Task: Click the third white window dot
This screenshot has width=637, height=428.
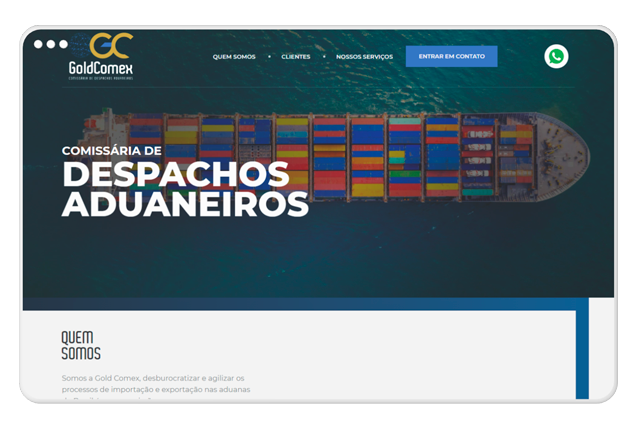Action: (x=63, y=44)
